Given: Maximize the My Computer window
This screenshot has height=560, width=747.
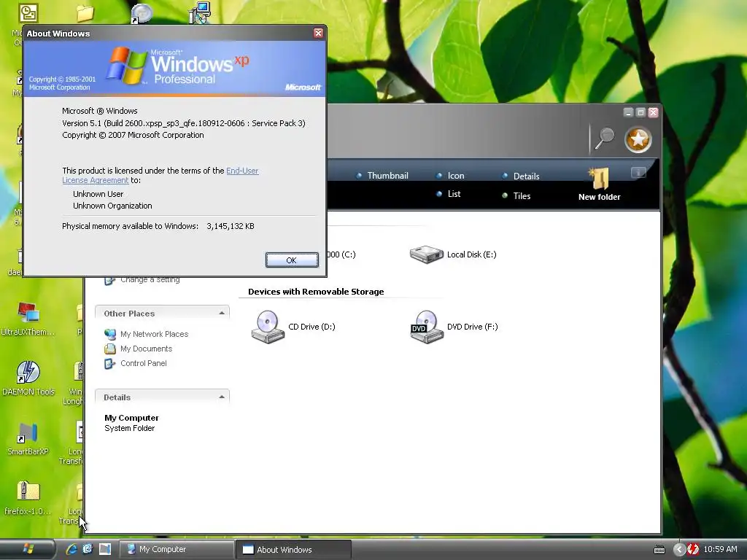Looking at the screenshot, I should pos(640,112).
